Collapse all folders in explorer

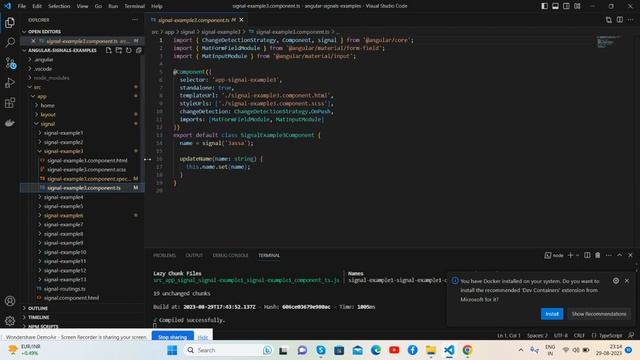[x=139, y=50]
